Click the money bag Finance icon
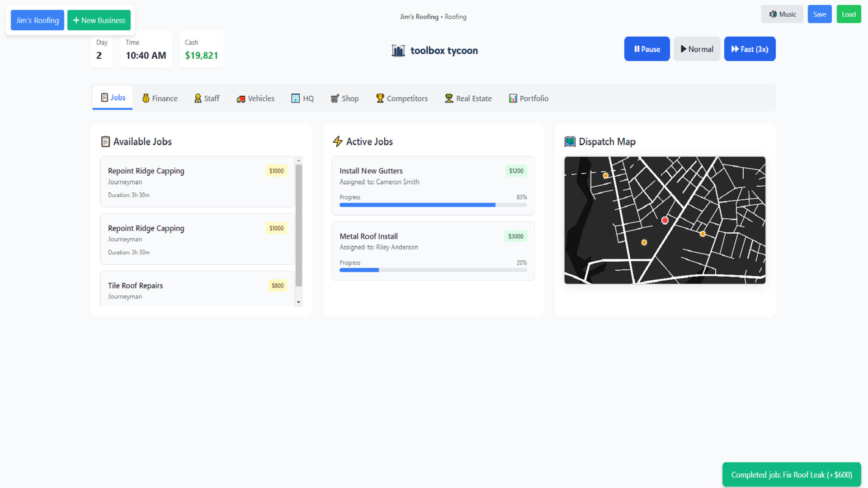868x488 pixels. coord(146,98)
